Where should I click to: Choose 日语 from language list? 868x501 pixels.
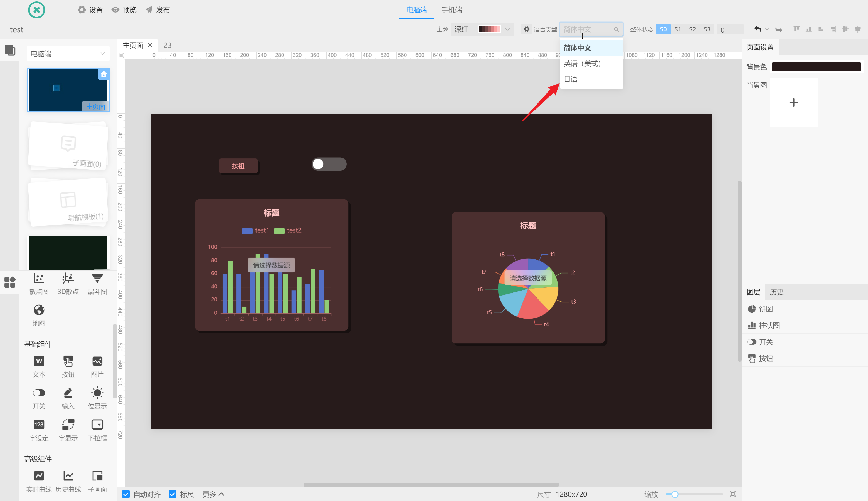591,79
